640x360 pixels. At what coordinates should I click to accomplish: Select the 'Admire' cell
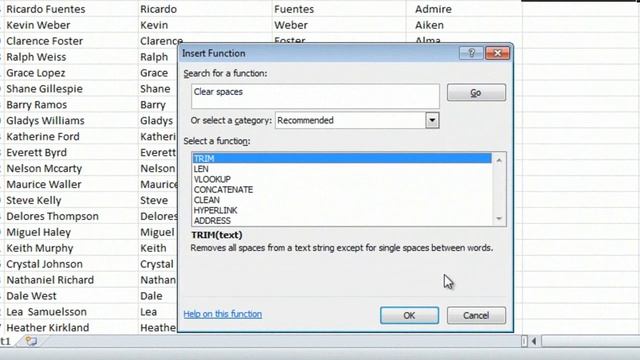click(464, 9)
